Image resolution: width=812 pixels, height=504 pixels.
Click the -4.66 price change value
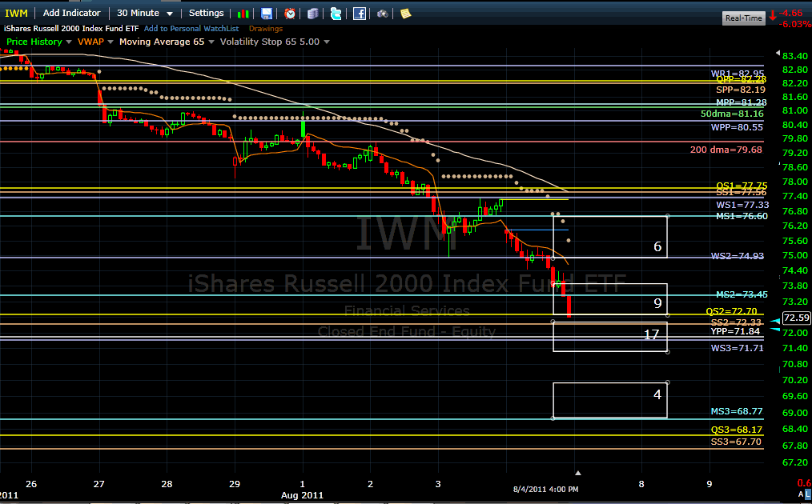pos(790,14)
